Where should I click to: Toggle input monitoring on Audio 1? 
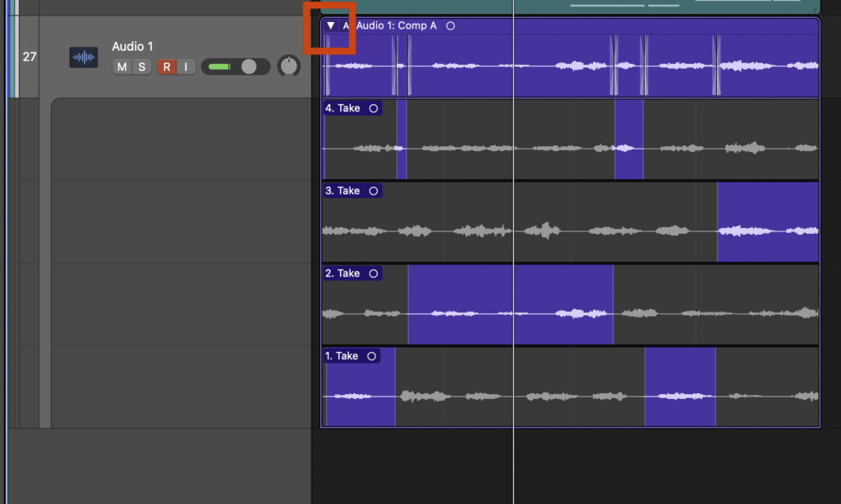click(186, 66)
